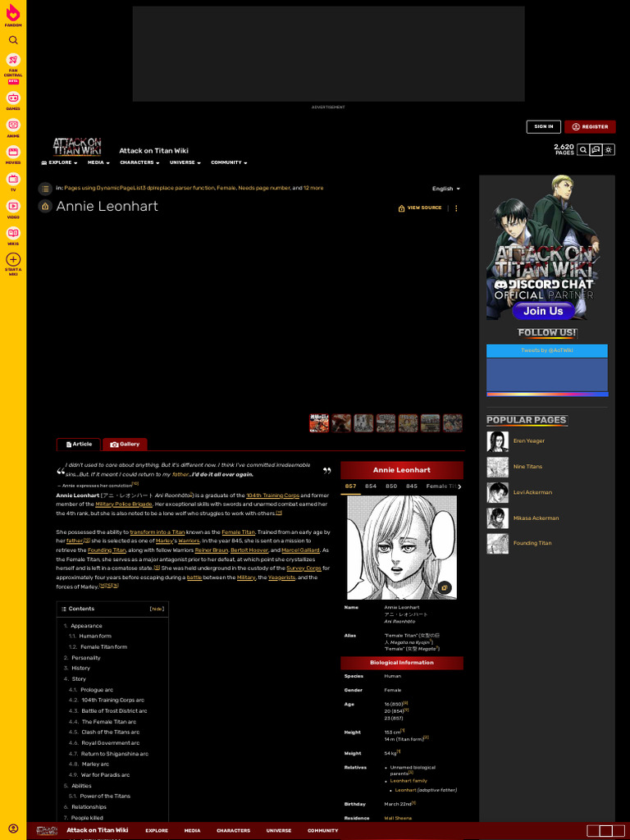Select the 845 infobox tab
This screenshot has height=840, width=630.
coord(412,486)
